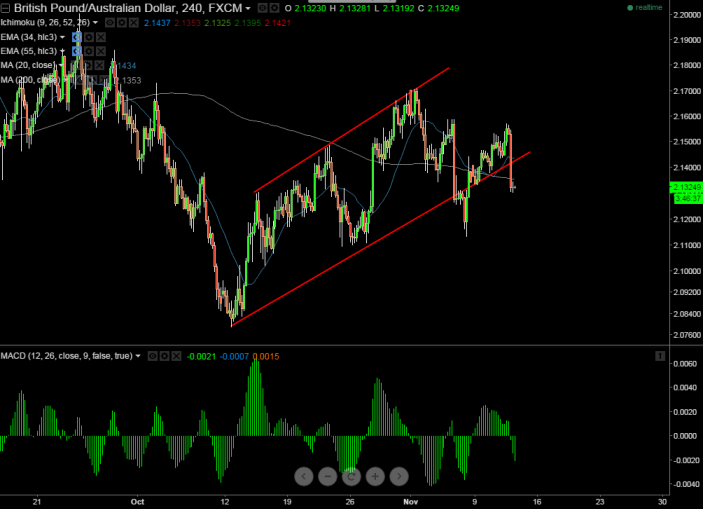Click the 3:46:37 bar countdown label
This screenshot has width=703, height=509.
coord(688,198)
